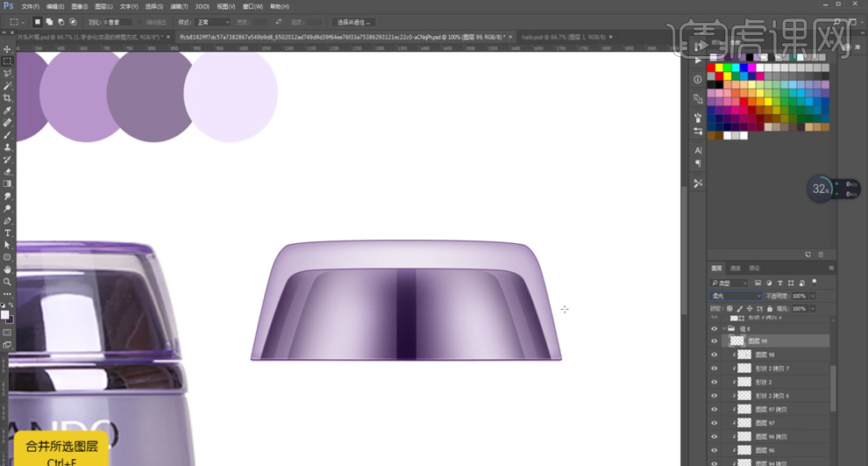Click the lock transparent pixels icon
The width and height of the screenshot is (868, 466).
729,309
